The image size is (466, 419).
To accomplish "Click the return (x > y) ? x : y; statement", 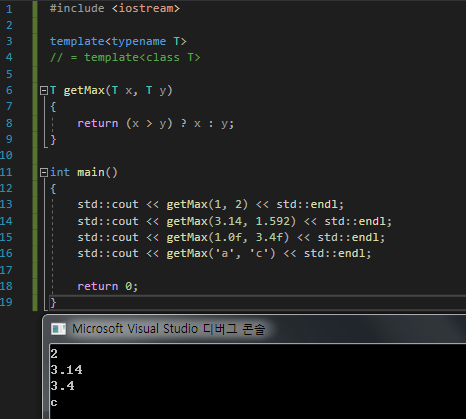I will pos(156,124).
